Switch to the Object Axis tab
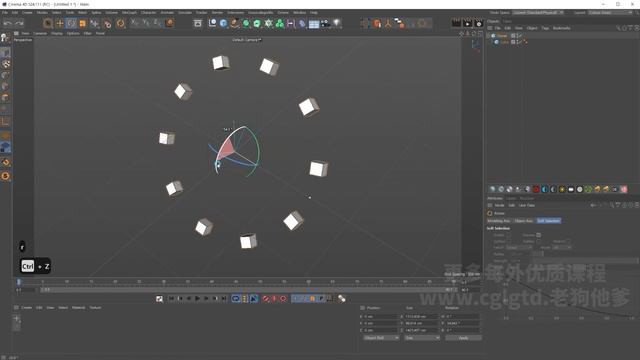Viewport: 640px width, 360px height. [524, 221]
